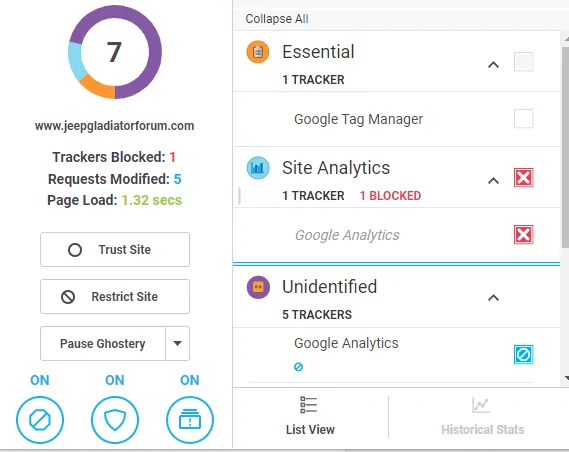This screenshot has width=569, height=452.
Task: Click the small blue anti-tracking icon under Google Analytics
Action: click(x=298, y=367)
